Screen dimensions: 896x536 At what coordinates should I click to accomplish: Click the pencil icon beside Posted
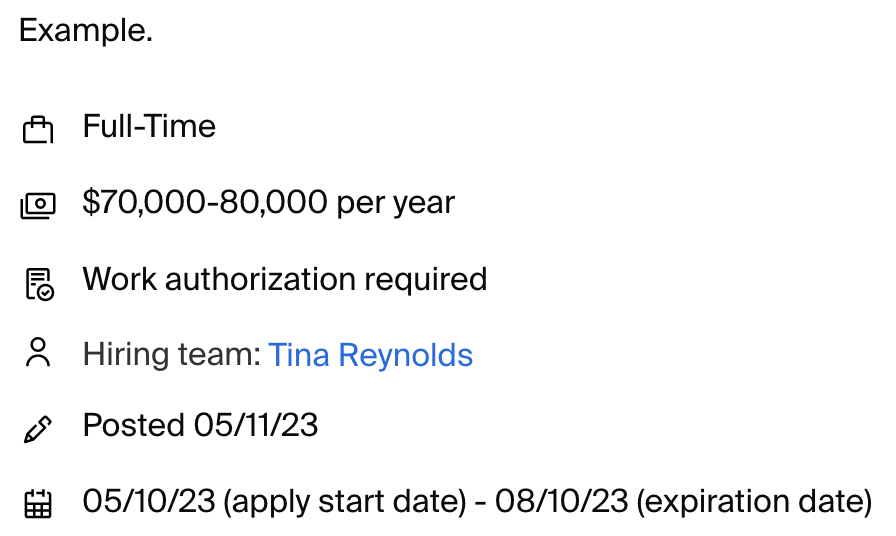click(x=38, y=429)
